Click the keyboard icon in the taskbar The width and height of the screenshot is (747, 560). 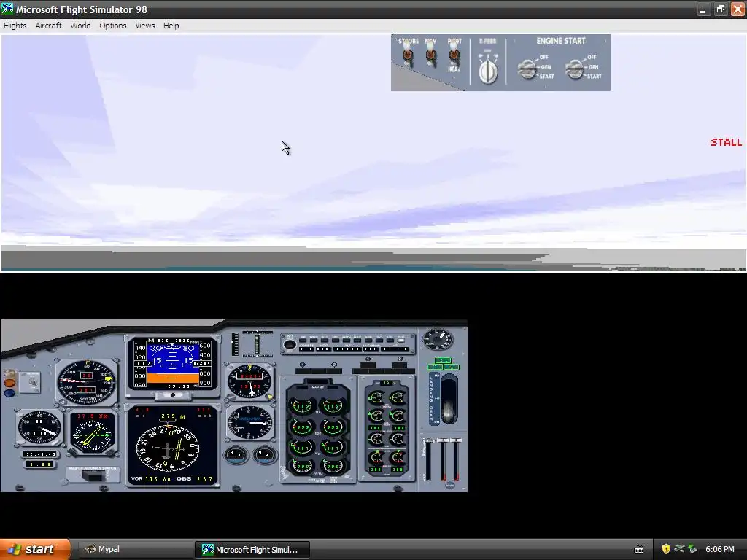tap(639, 550)
